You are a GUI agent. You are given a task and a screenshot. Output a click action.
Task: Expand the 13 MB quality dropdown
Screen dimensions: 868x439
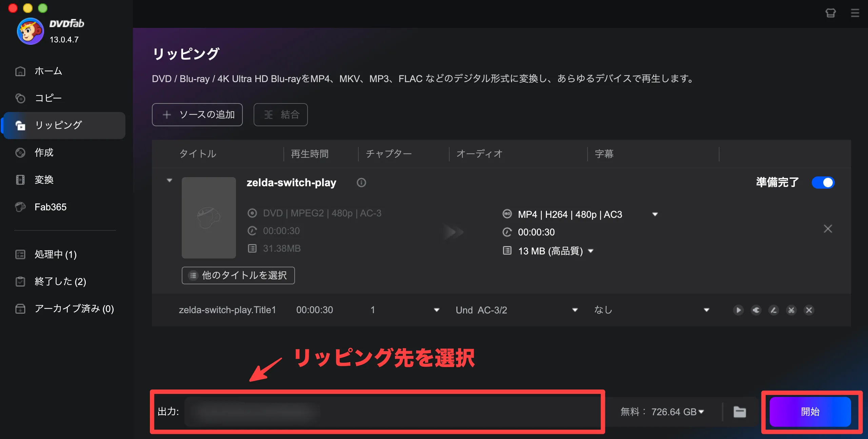591,251
